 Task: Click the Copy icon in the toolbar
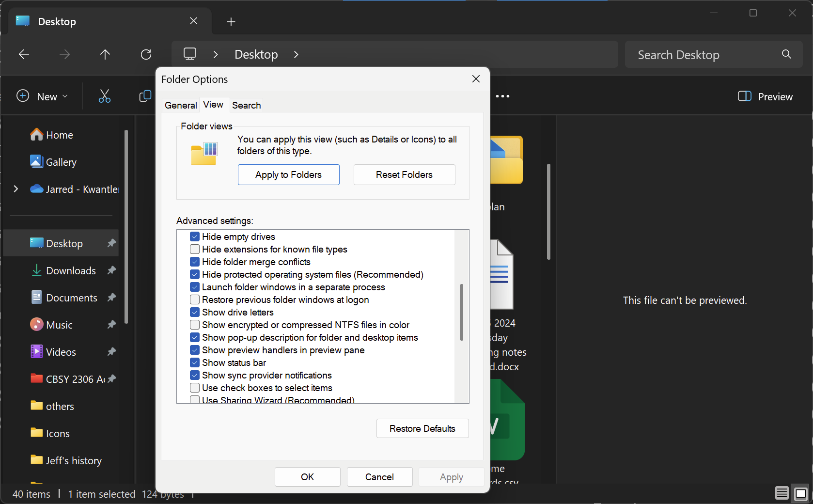(x=144, y=96)
